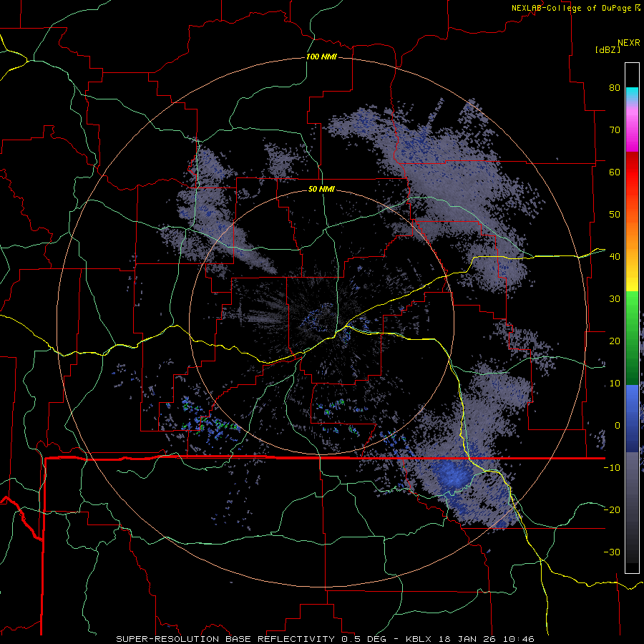Click the "[dBZ]" unit label
The height and width of the screenshot is (644, 644).
pyautogui.click(x=608, y=49)
